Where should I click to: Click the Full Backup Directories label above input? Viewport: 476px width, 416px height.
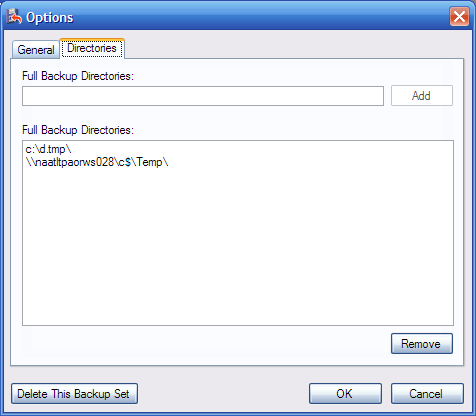pyautogui.click(x=78, y=76)
